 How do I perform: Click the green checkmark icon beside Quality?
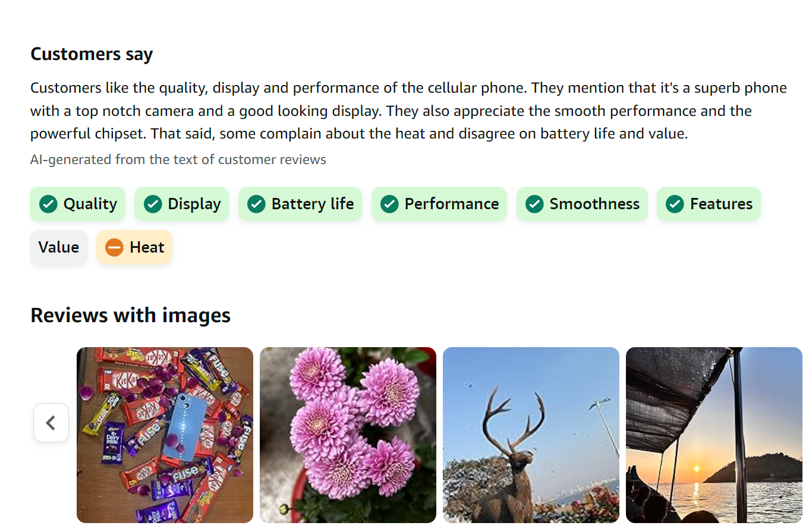[x=48, y=204]
